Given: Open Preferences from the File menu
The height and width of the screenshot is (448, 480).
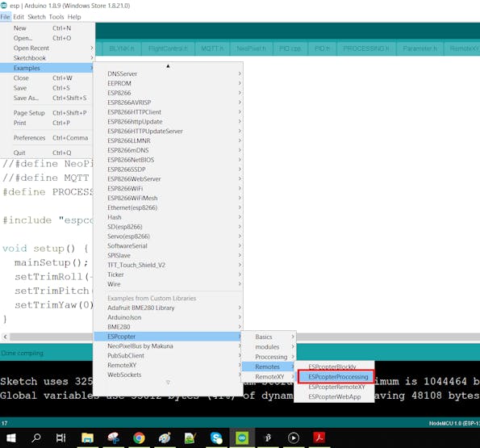Looking at the screenshot, I should 46,138.
